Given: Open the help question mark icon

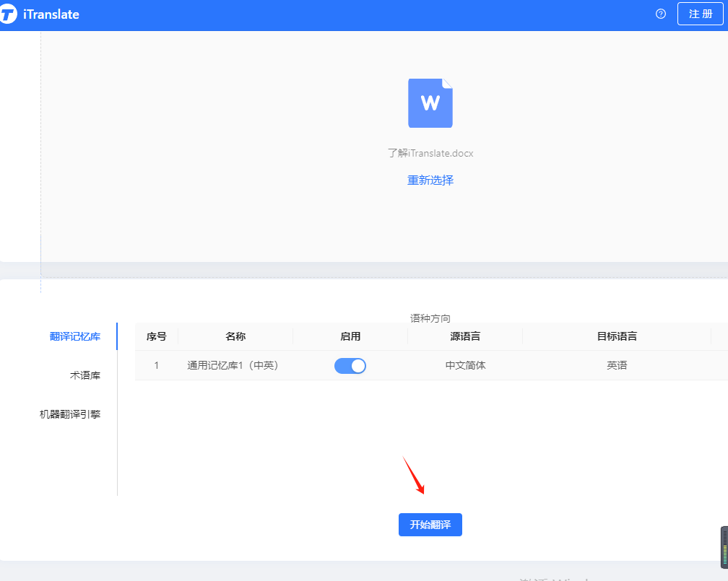Looking at the screenshot, I should [660, 14].
